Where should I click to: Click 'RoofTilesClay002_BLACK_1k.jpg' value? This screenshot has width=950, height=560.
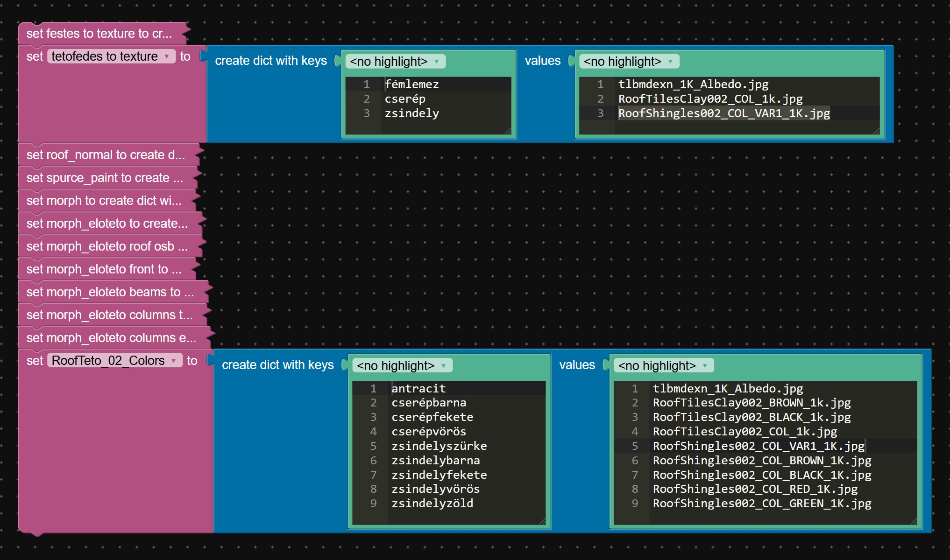point(751,417)
